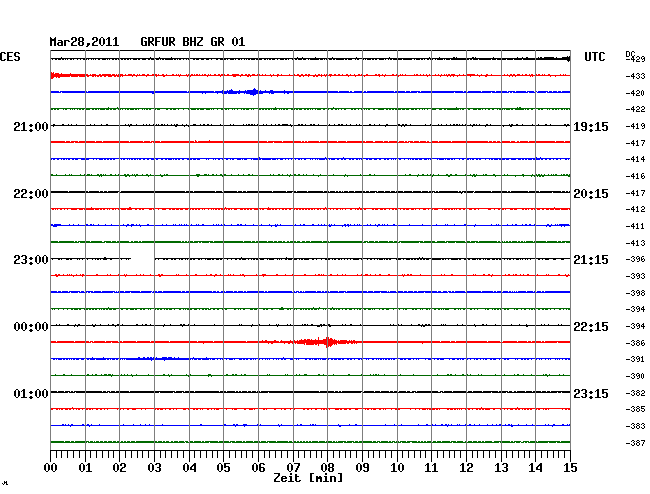Image resolution: width=650 pixels, height=494 pixels.
Task: Select DC offset value -383
Action: pos(635,426)
